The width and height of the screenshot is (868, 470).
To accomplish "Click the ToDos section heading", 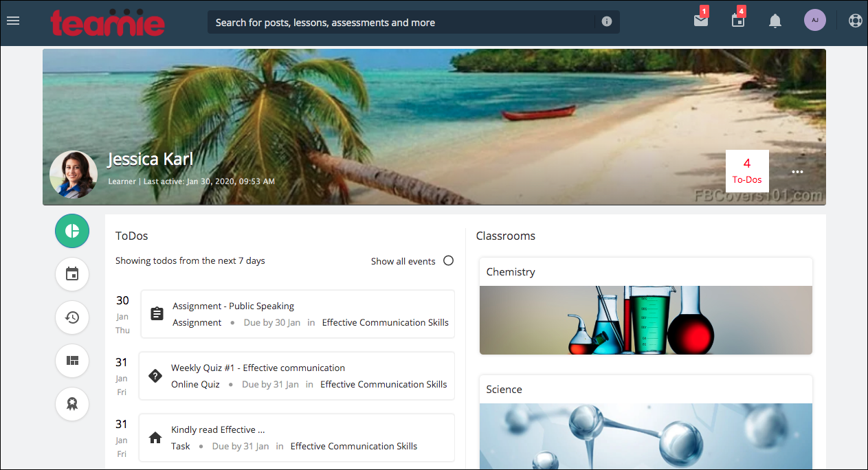I will (132, 236).
